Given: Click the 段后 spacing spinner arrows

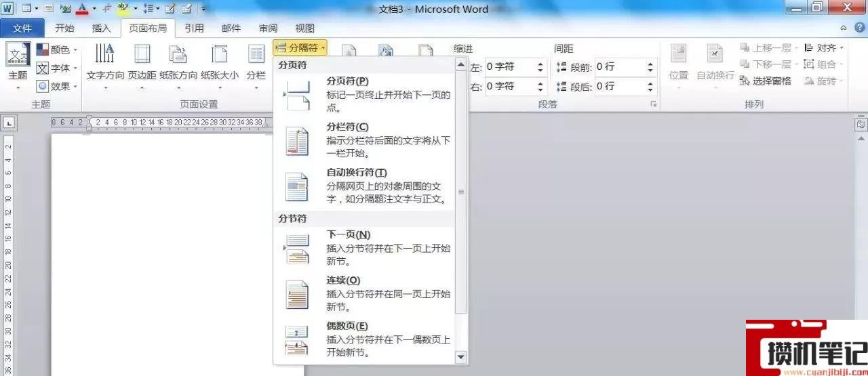Looking at the screenshot, I should (x=650, y=86).
